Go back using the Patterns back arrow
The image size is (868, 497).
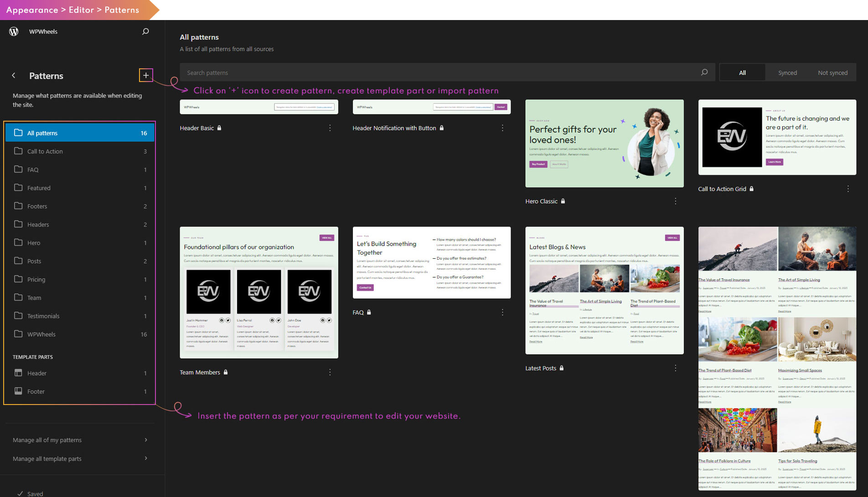point(14,76)
